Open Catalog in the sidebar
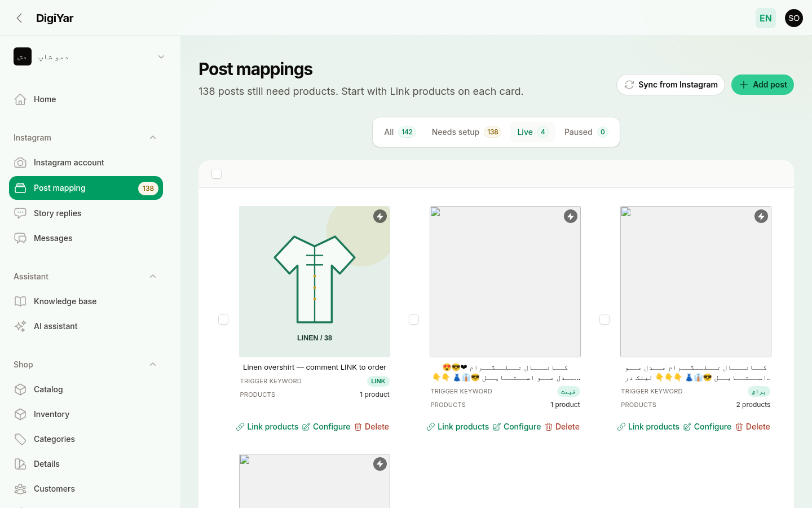 (x=86, y=389)
